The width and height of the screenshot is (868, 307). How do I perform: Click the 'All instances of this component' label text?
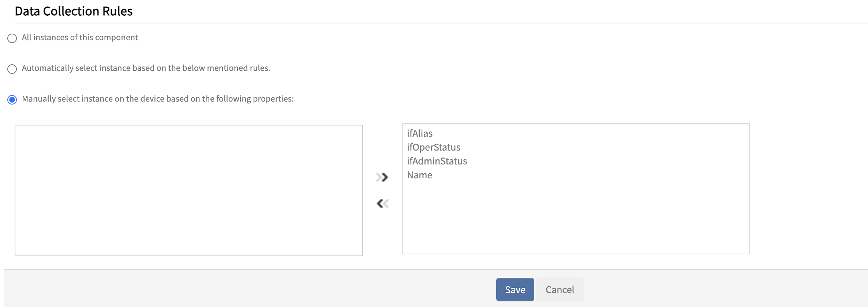click(x=80, y=38)
